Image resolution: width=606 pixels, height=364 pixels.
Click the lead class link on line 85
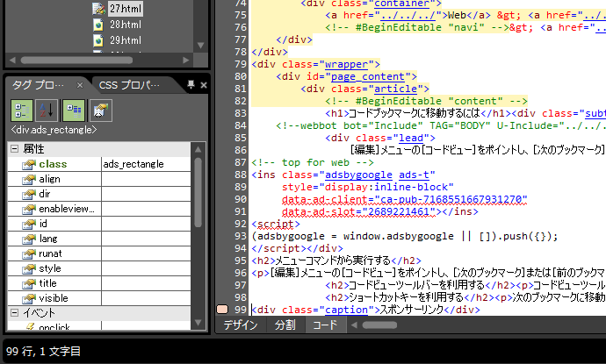pos(411,138)
